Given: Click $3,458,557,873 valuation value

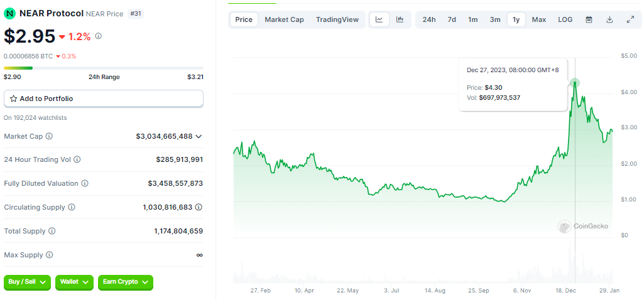Looking at the screenshot, I should pos(175,183).
